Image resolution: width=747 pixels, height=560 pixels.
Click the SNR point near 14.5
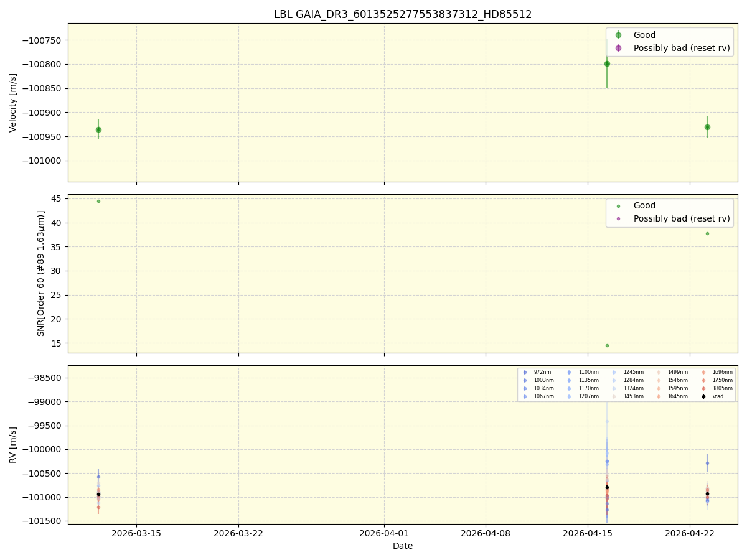[x=607, y=345]
